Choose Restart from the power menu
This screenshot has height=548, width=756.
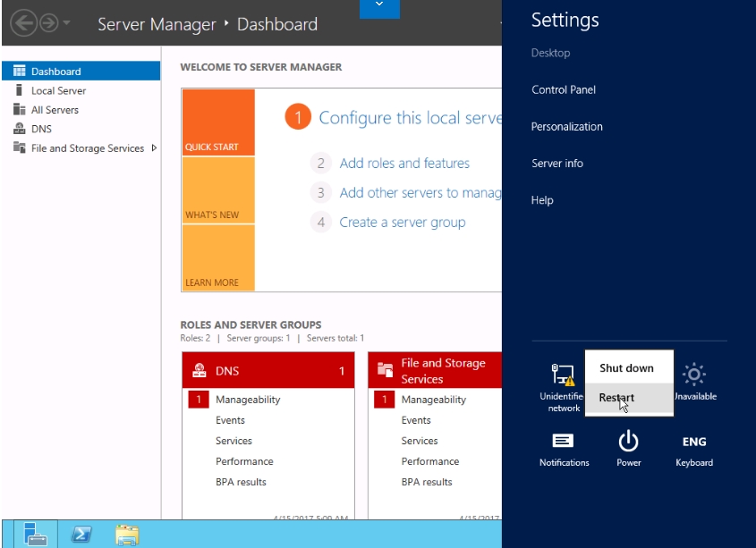tap(629, 398)
